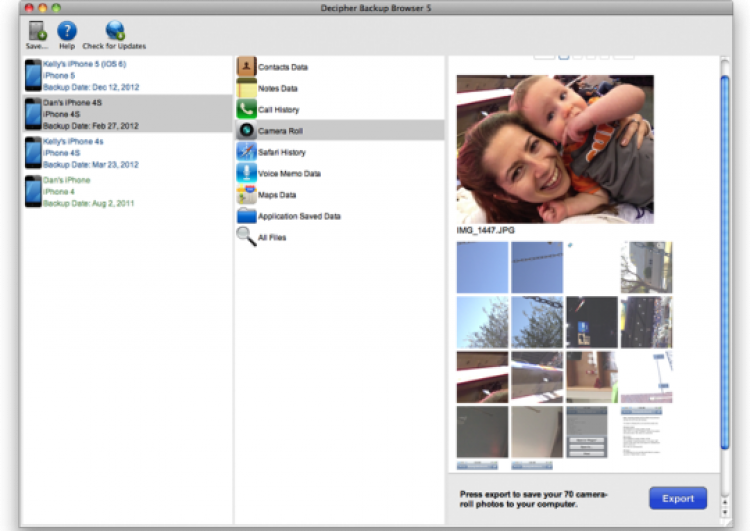
Task: Click the Maps Data label
Action: [277, 195]
